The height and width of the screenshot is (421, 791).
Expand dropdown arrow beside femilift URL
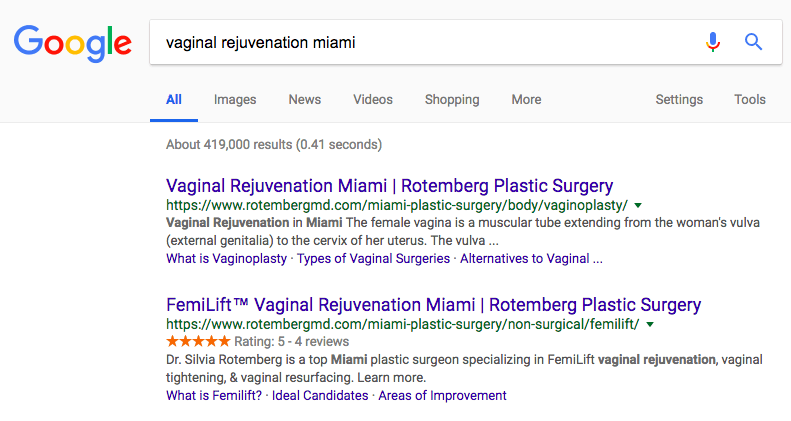(650, 325)
